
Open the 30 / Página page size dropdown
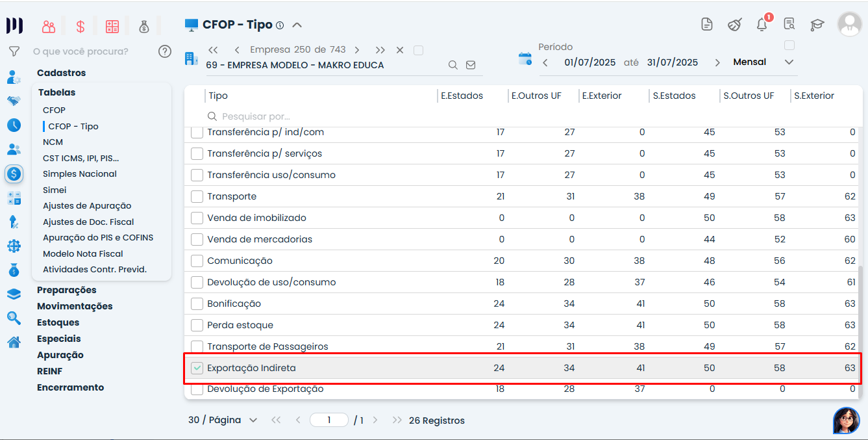tap(223, 421)
